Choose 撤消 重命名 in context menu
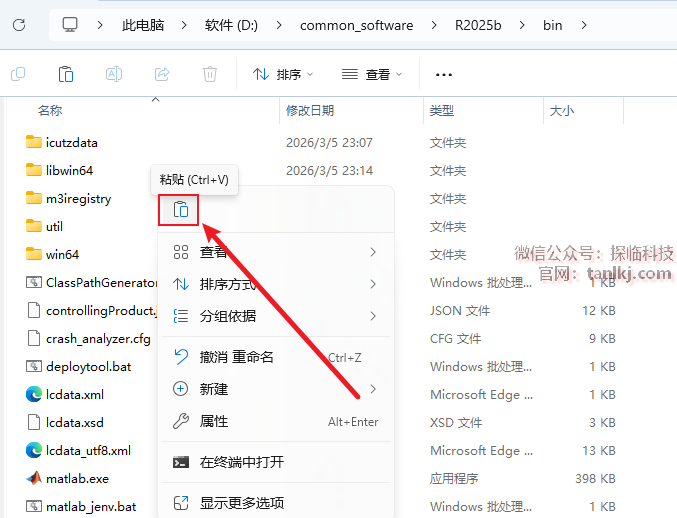The width and height of the screenshot is (677, 518). (276, 357)
